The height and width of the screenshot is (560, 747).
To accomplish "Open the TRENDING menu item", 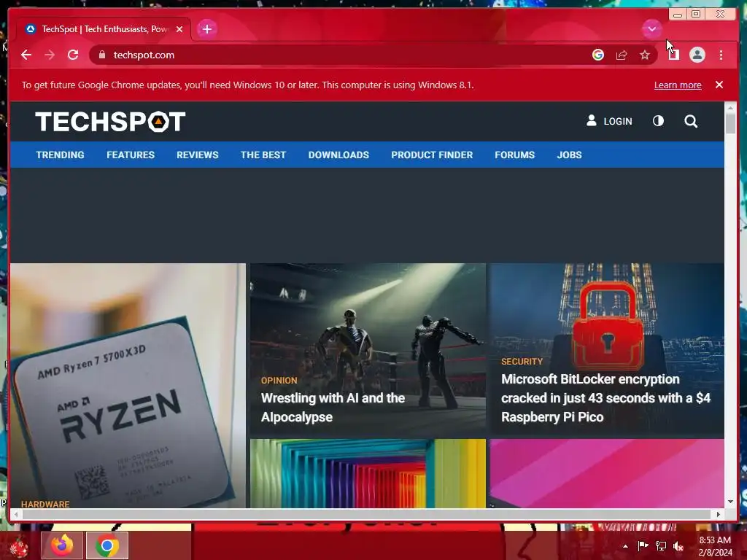I will point(60,155).
